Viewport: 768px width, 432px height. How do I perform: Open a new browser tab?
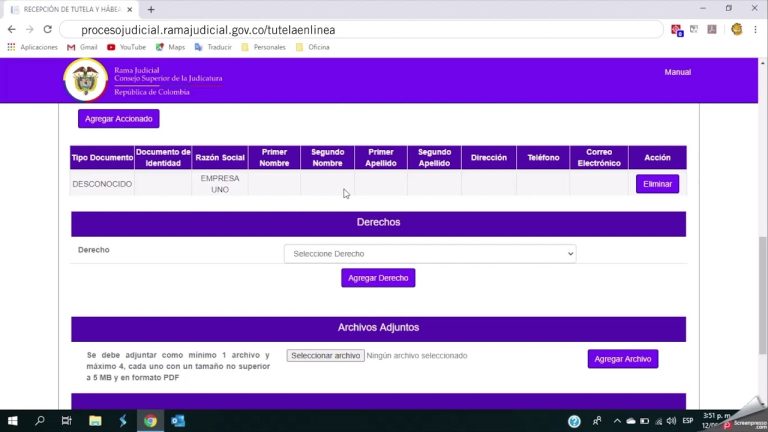151,9
